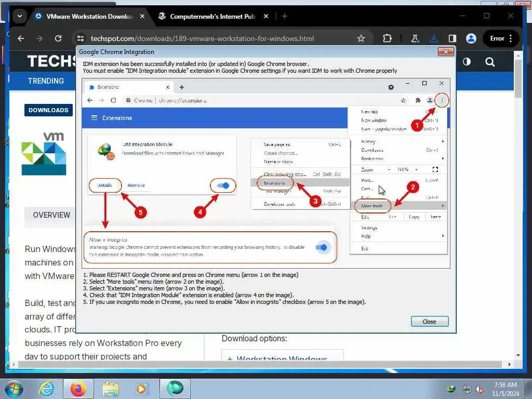Image resolution: width=532 pixels, height=399 pixels.
Task: Close the Google Chrome Integration dialog via X
Action: 446,51
